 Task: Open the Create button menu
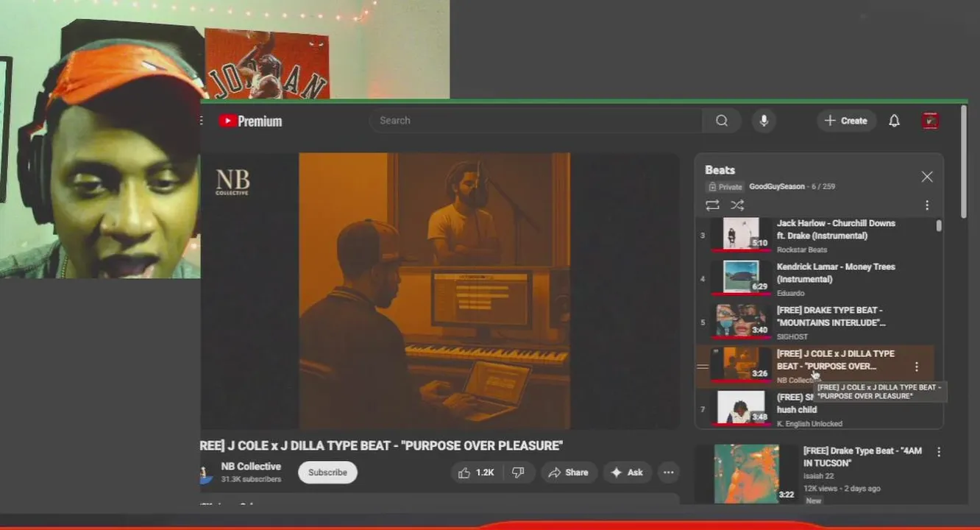point(846,121)
